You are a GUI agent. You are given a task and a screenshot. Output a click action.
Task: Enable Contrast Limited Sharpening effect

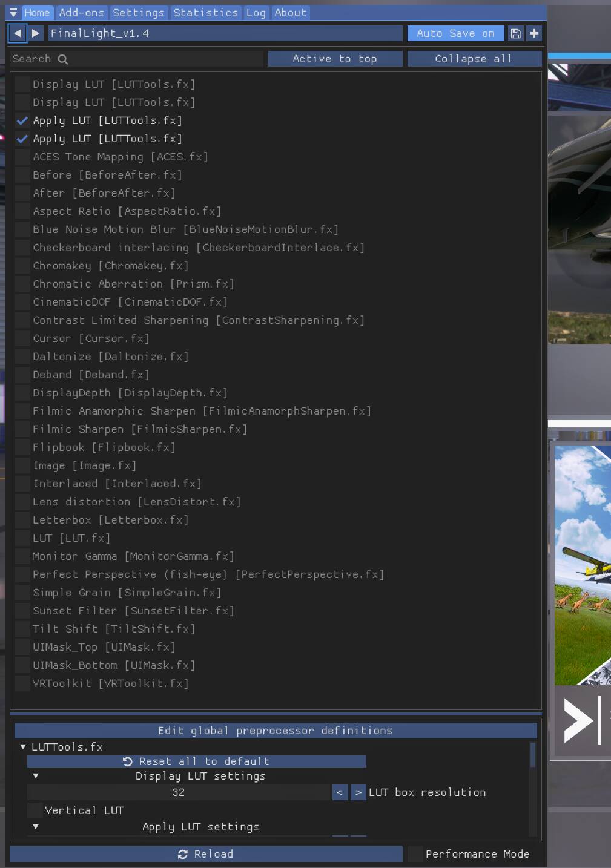(22, 320)
